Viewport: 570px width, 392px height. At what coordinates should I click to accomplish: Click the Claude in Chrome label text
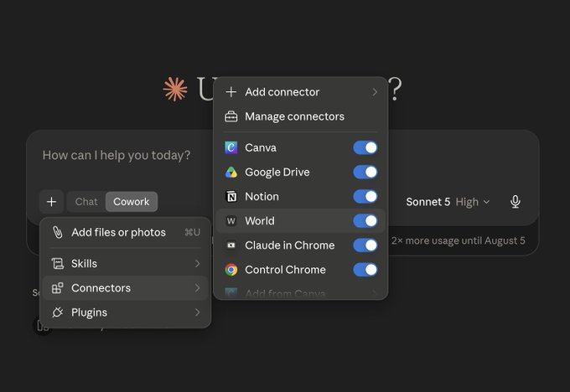pos(289,245)
